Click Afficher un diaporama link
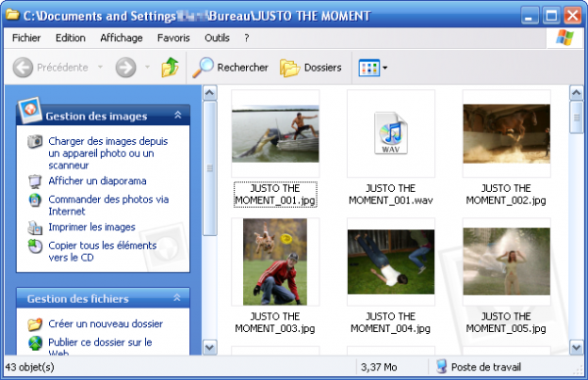 coord(97,181)
